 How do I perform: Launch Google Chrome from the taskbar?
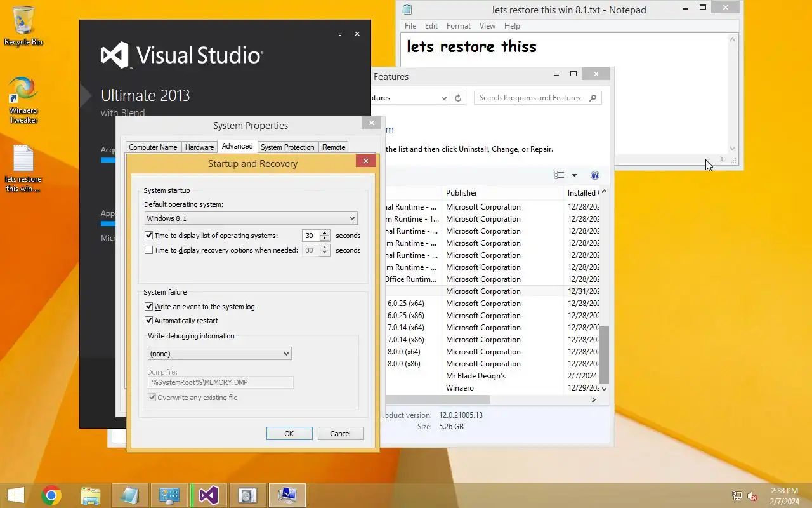pyautogui.click(x=51, y=495)
